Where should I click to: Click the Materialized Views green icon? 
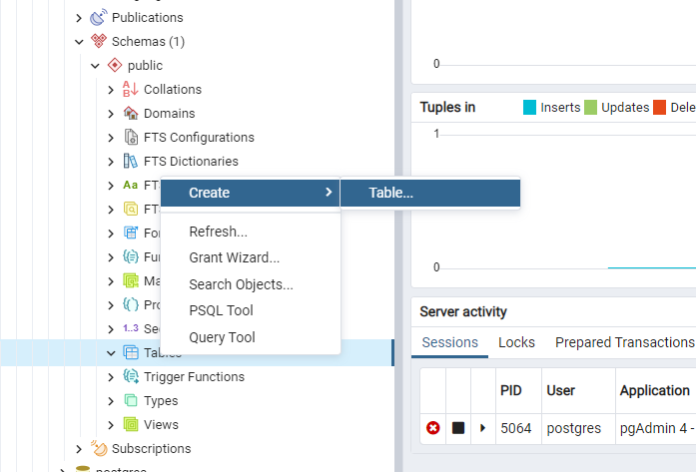130,281
